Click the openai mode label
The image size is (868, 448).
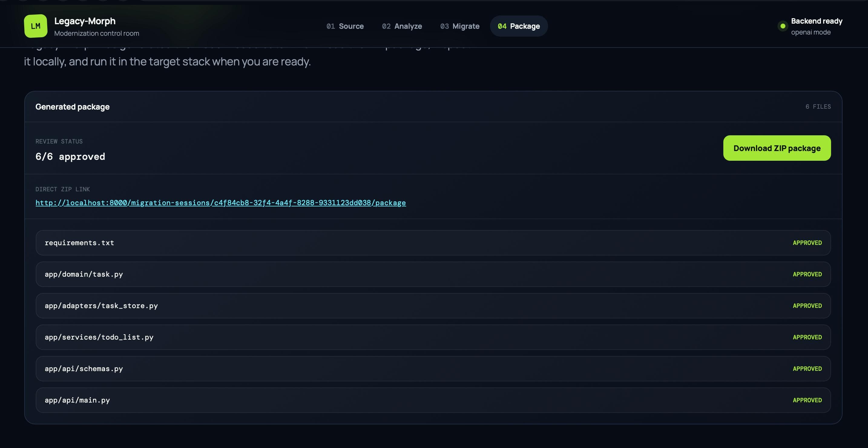(810, 32)
